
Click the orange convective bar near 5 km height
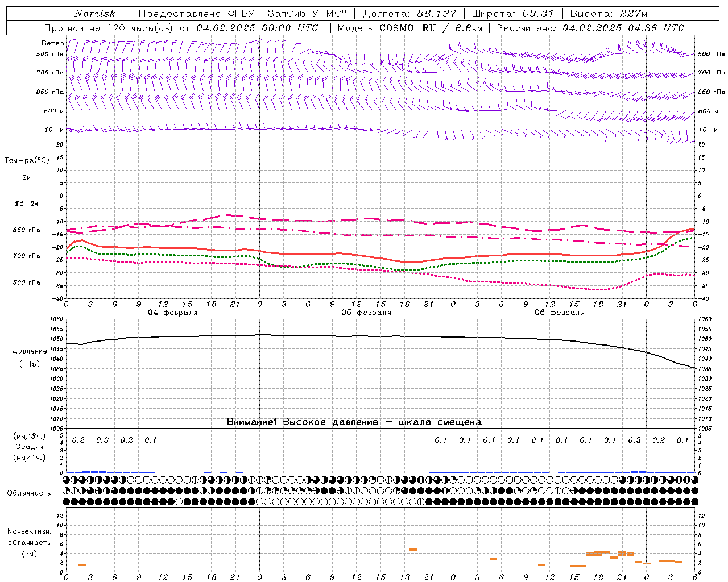[413, 550]
